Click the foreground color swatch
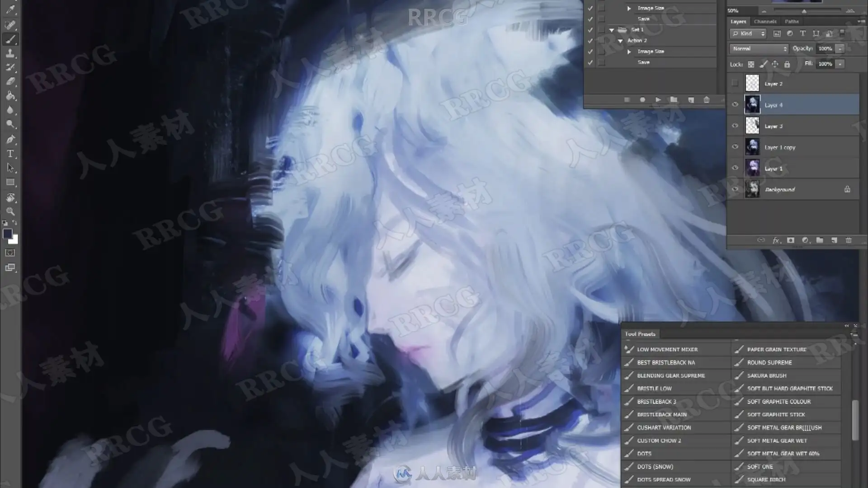 pos(7,234)
